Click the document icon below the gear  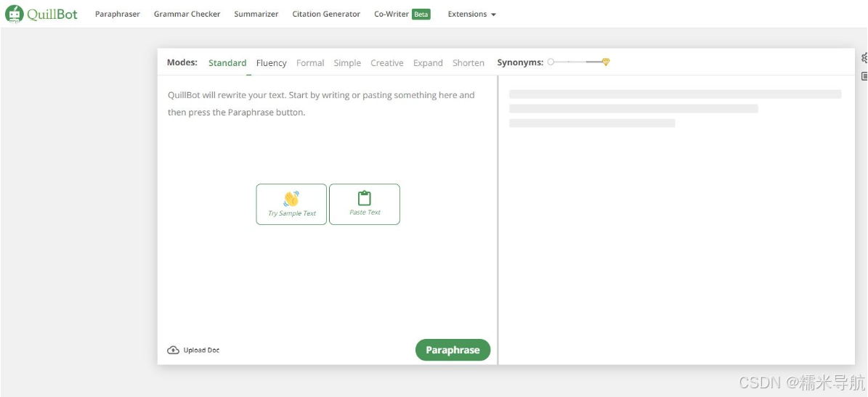click(864, 77)
